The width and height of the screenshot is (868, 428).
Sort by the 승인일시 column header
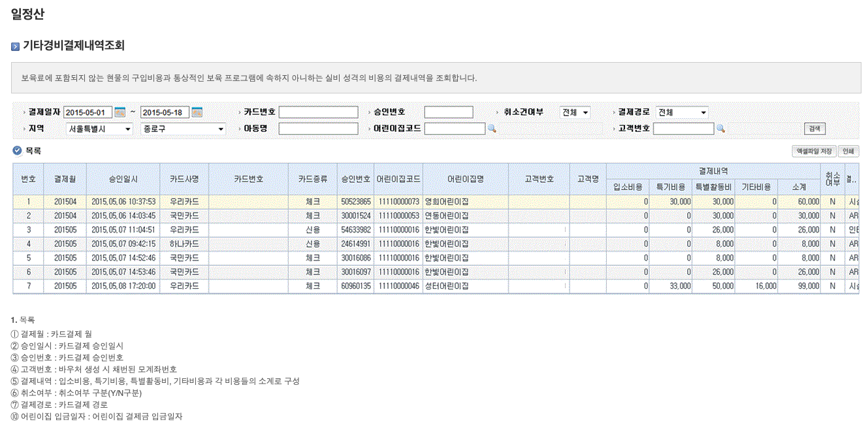[123, 179]
